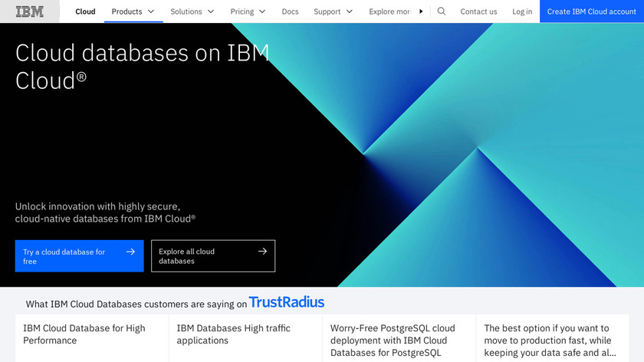Expand the Support chevron
This screenshot has height=362, width=644.
coord(350,12)
